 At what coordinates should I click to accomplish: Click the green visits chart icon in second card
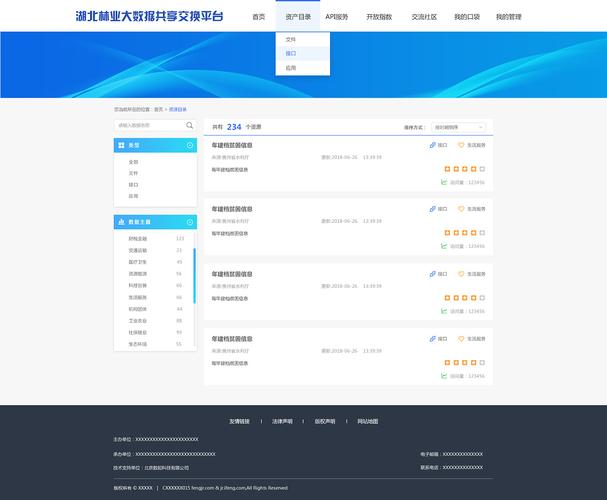444,246
